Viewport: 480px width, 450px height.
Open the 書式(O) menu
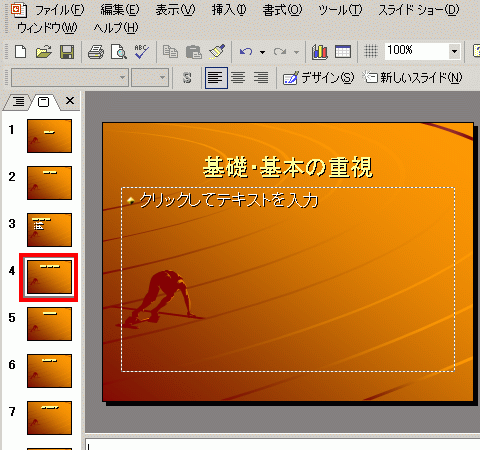tap(282, 10)
